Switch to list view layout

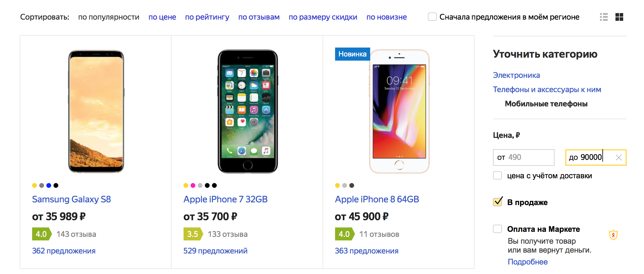604,17
